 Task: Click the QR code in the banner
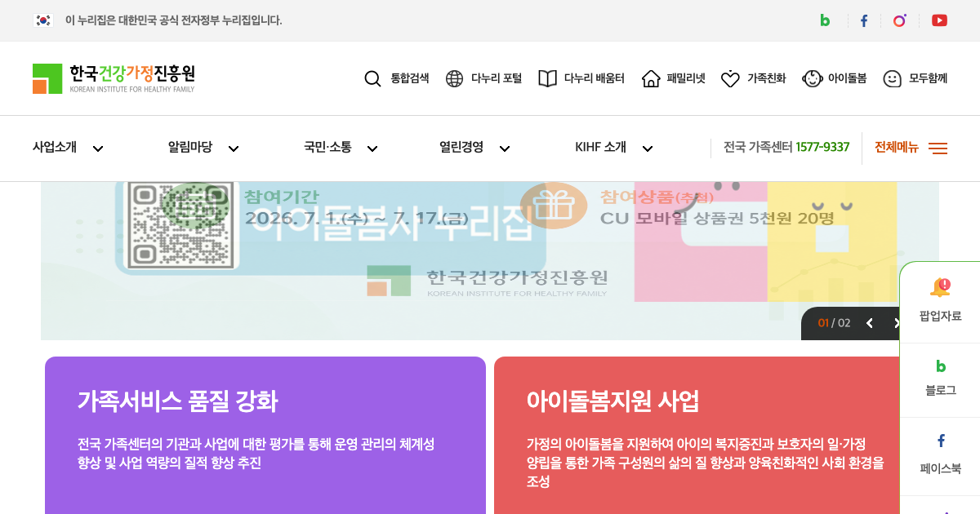(x=181, y=224)
